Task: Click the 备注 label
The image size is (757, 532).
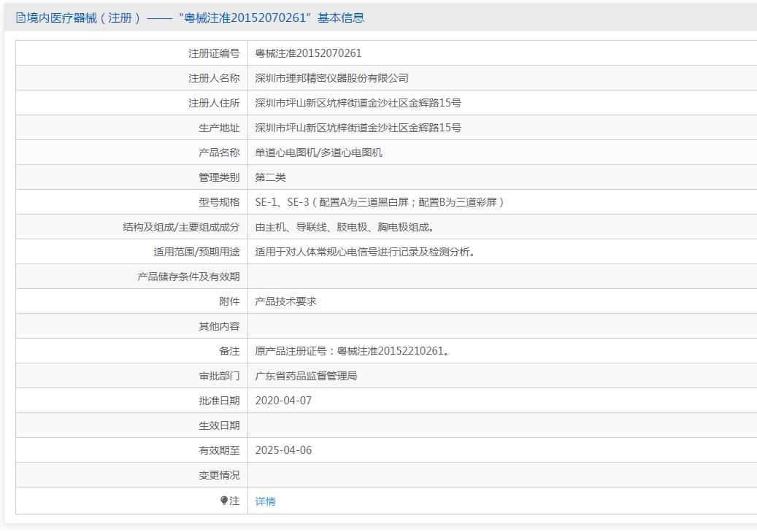Action: pos(229,351)
